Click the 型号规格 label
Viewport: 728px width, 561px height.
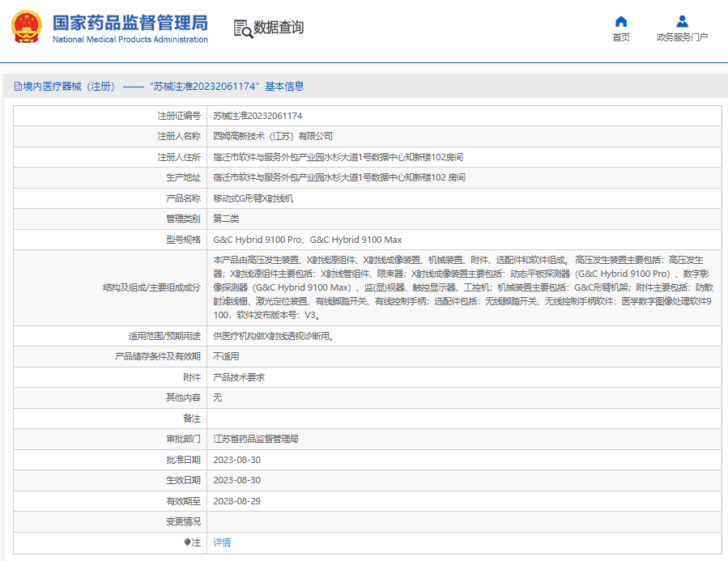coord(183,240)
